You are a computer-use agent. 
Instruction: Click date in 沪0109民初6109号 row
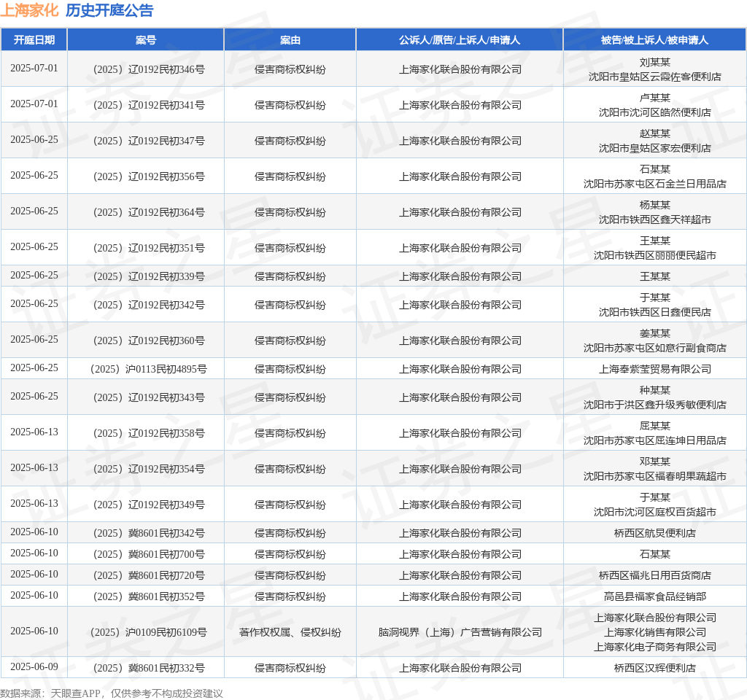(x=34, y=631)
